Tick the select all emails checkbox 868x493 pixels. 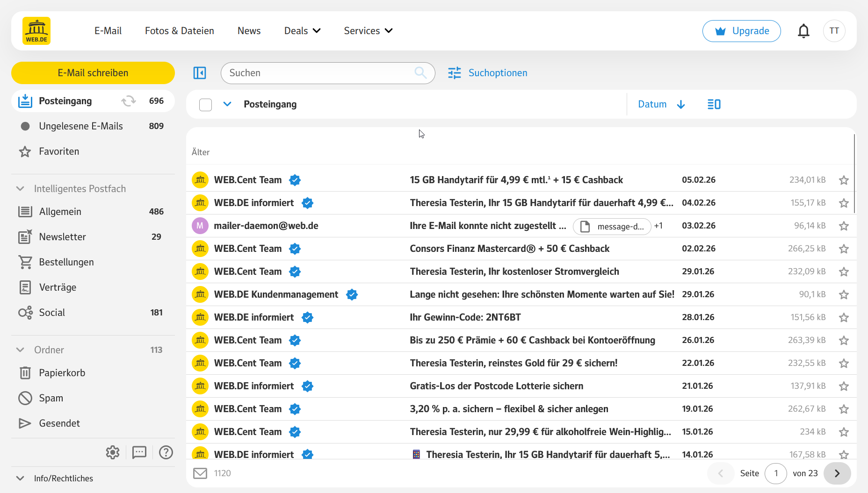click(205, 105)
